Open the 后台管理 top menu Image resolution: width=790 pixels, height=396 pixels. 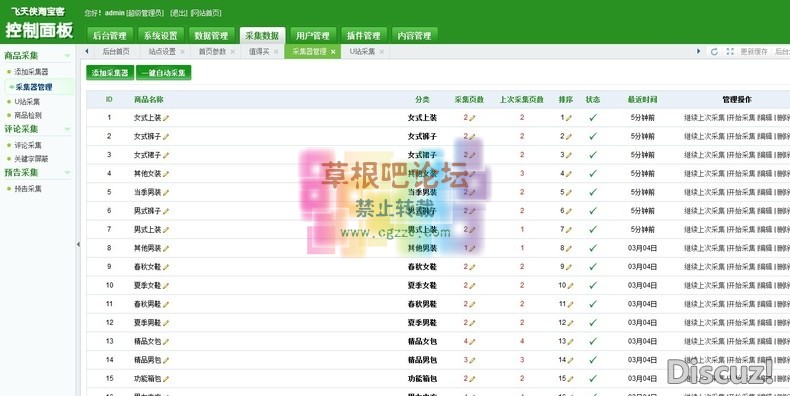click(x=110, y=36)
